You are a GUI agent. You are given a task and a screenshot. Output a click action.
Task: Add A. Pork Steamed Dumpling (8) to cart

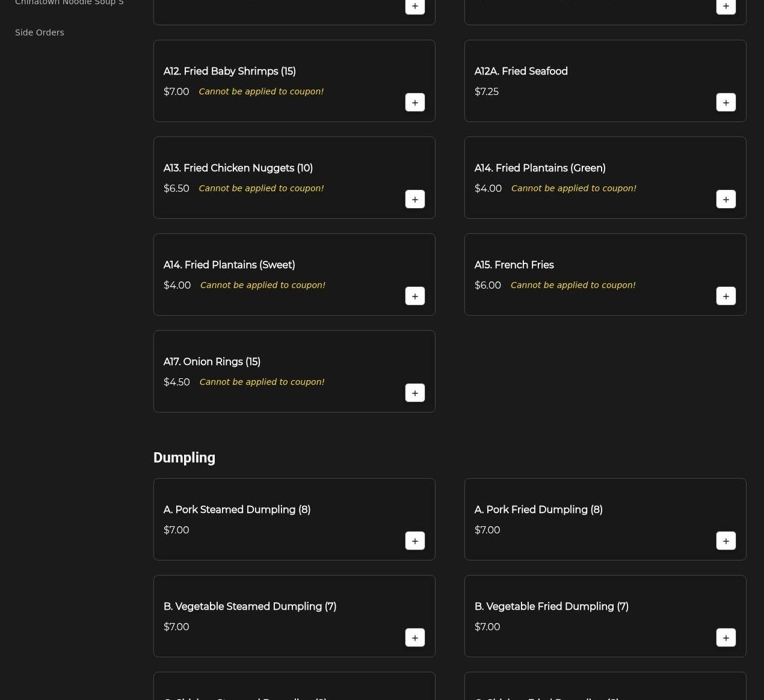point(415,541)
